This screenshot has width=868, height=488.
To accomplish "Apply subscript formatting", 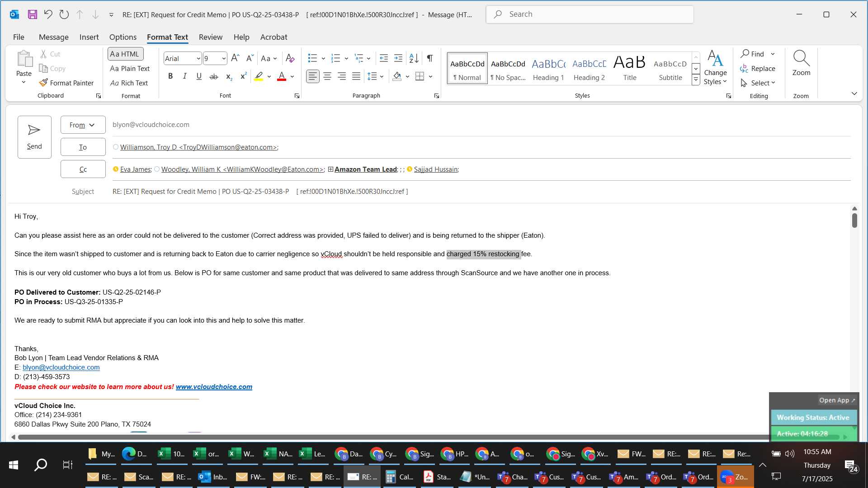I will (229, 76).
